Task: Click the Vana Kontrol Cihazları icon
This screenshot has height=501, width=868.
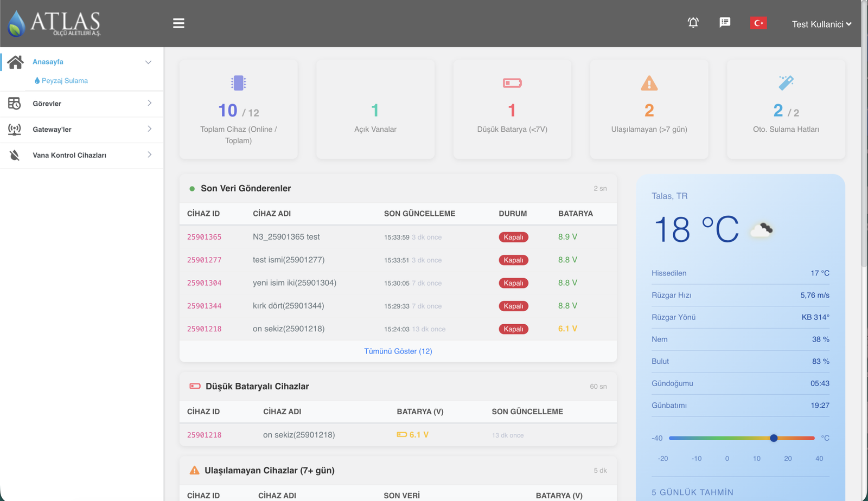Action: [x=15, y=155]
